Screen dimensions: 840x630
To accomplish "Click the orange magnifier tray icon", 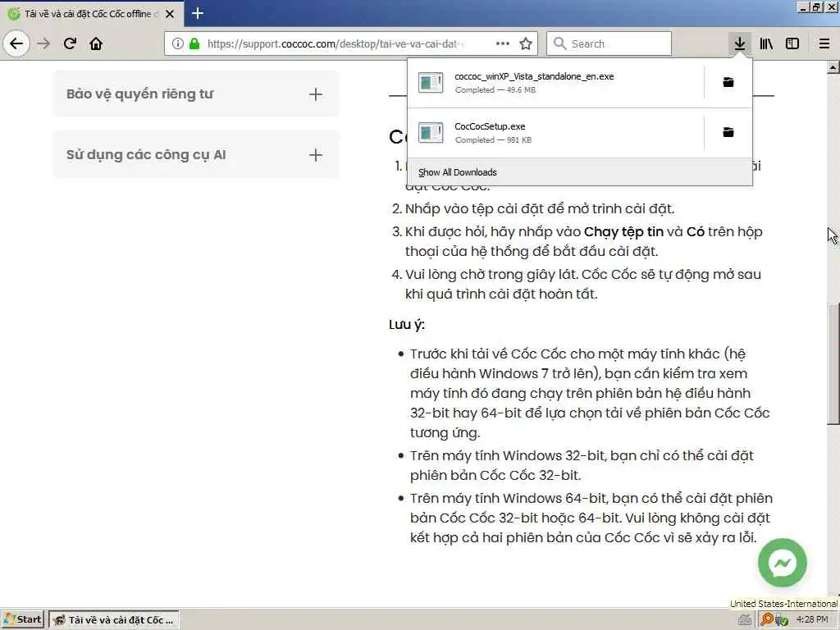I will click(767, 619).
